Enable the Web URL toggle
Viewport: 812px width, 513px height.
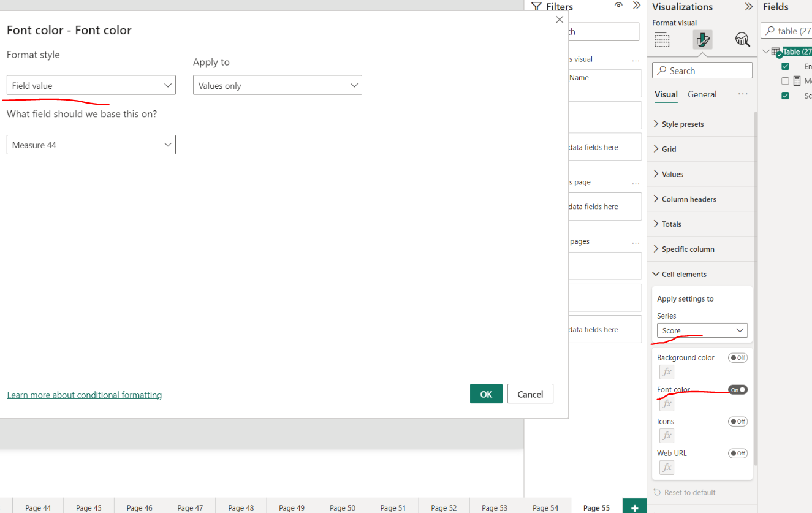738,454
